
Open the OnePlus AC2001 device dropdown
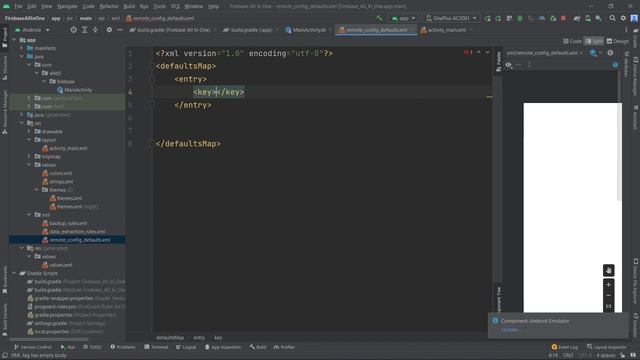451,18
